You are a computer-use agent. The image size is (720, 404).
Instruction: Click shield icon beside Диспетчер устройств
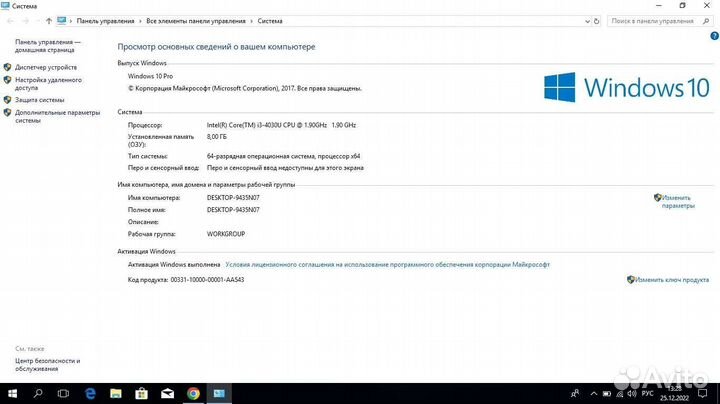[x=7, y=67]
